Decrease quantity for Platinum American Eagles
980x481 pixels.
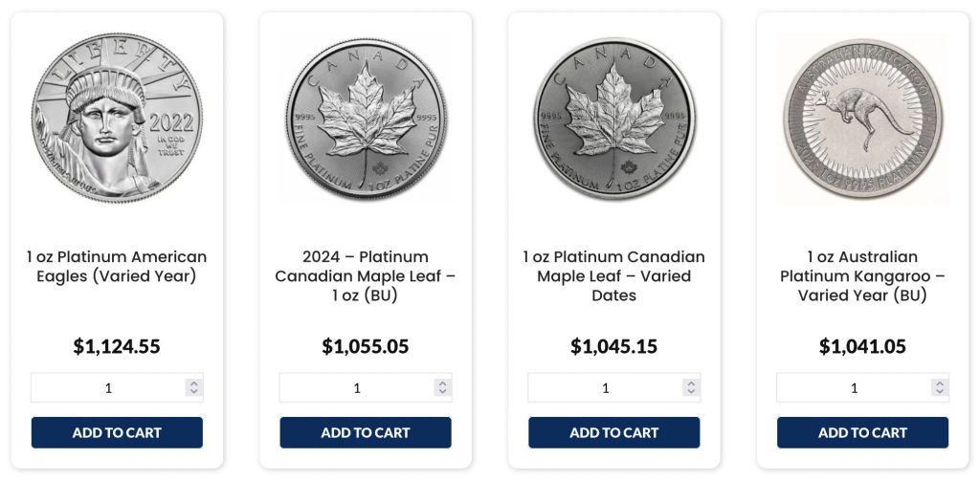[193, 392]
